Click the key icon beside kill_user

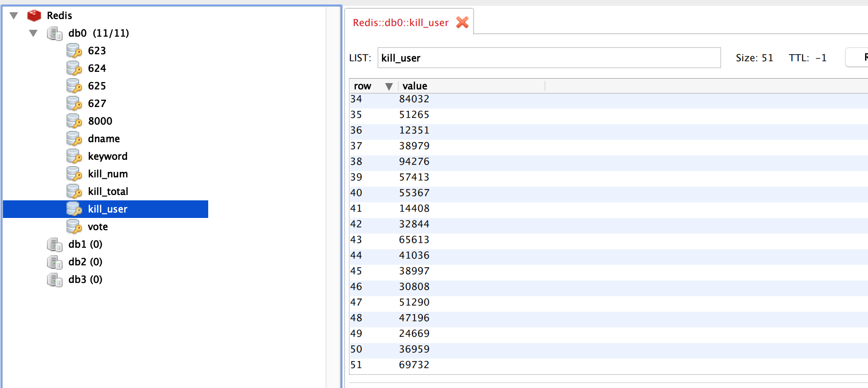click(x=74, y=209)
